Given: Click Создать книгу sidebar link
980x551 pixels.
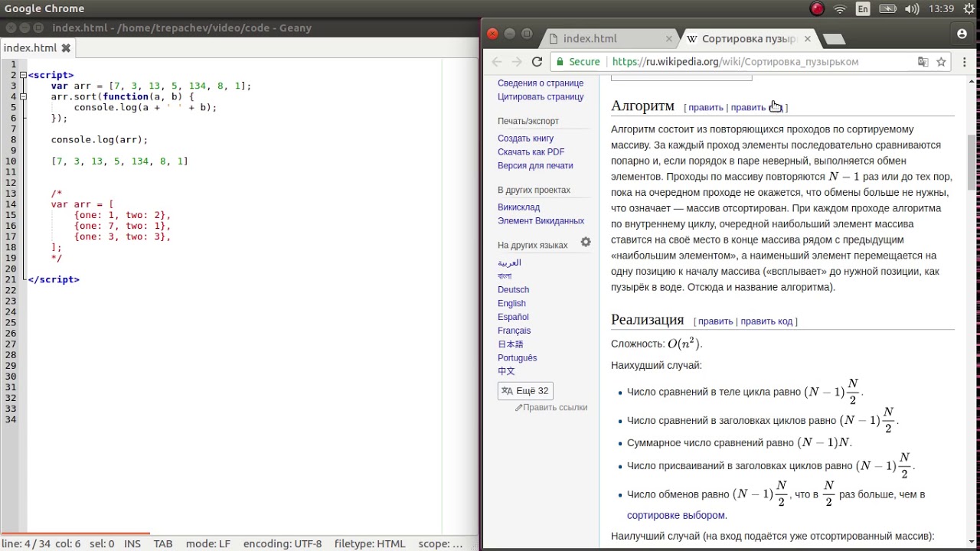Looking at the screenshot, I should pyautogui.click(x=525, y=139).
